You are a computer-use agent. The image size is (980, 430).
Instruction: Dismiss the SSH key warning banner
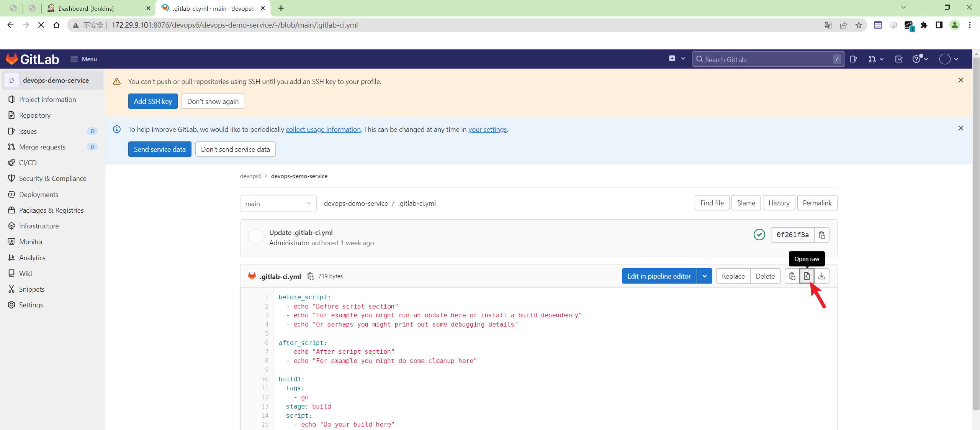point(961,80)
